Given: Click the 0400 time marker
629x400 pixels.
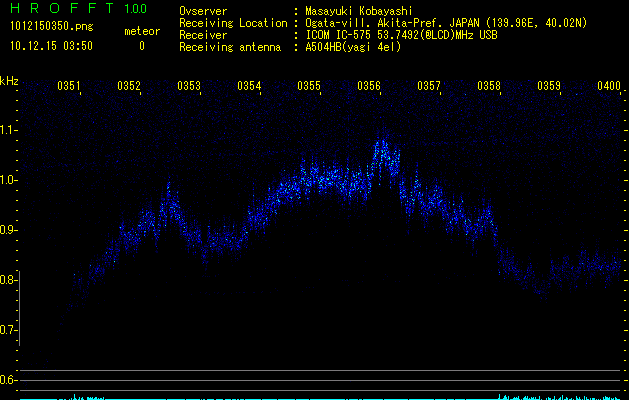Looking at the screenshot, I should pyautogui.click(x=609, y=85).
